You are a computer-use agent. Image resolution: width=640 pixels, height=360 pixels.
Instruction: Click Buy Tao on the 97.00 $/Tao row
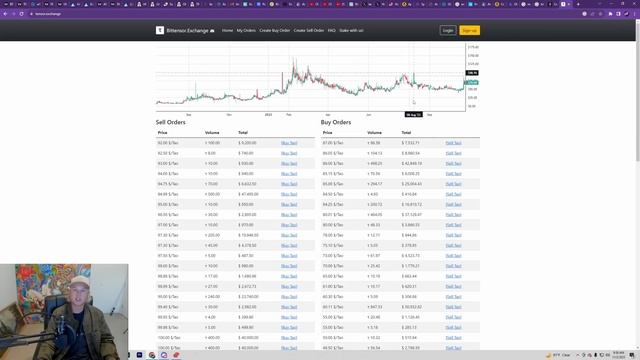click(x=289, y=225)
